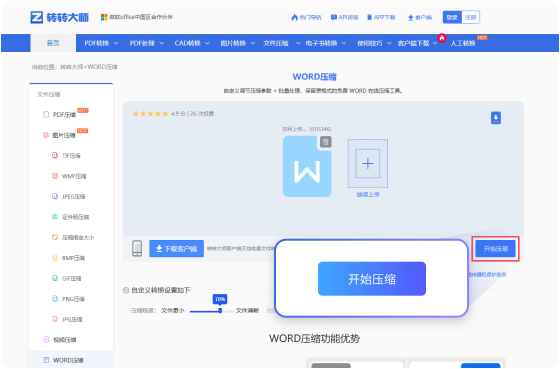Open 证件照压缩 in the sidebar

coord(71,217)
